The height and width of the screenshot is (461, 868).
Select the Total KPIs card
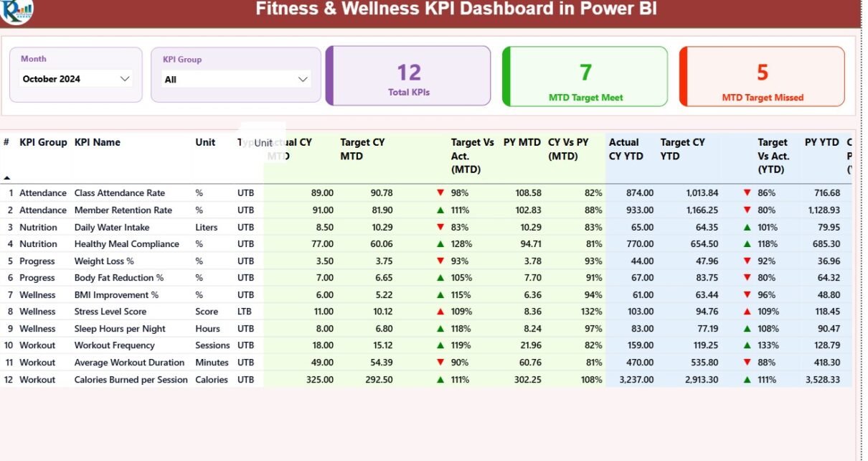tap(408, 77)
